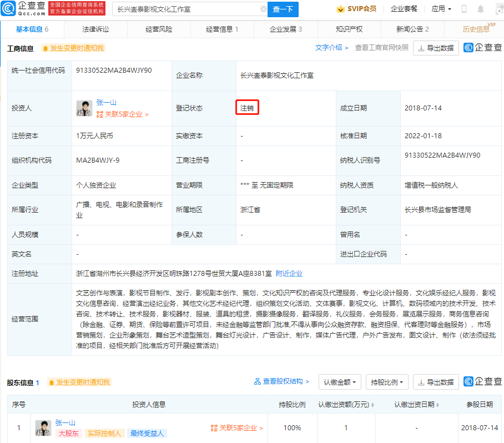Click the 查一下 search button
This screenshot has width=504, height=443.
point(284,9)
